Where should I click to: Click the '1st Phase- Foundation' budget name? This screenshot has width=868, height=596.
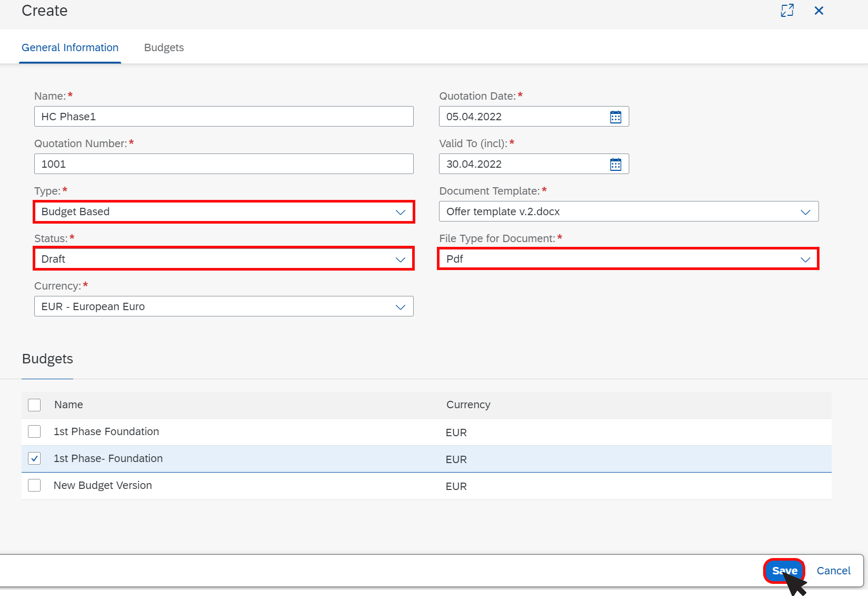[108, 458]
